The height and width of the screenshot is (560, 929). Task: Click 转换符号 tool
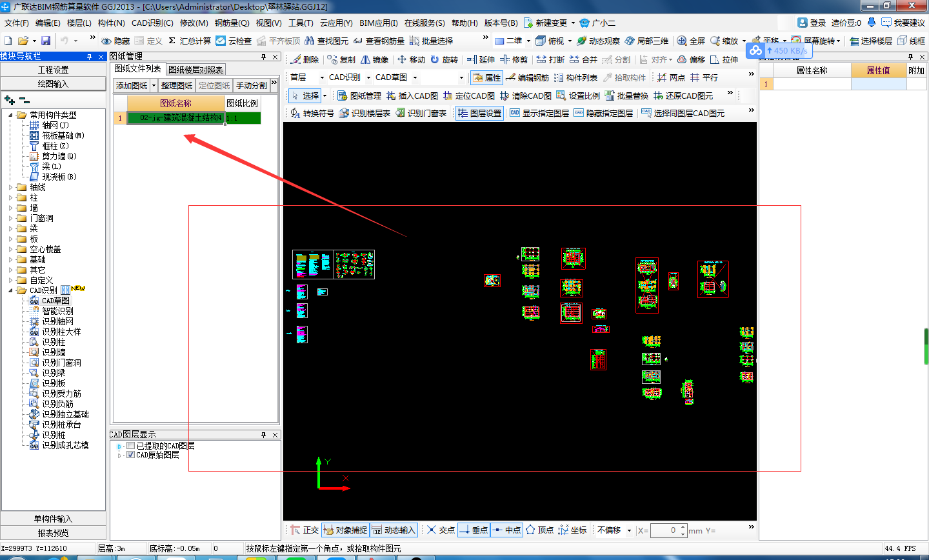point(312,113)
